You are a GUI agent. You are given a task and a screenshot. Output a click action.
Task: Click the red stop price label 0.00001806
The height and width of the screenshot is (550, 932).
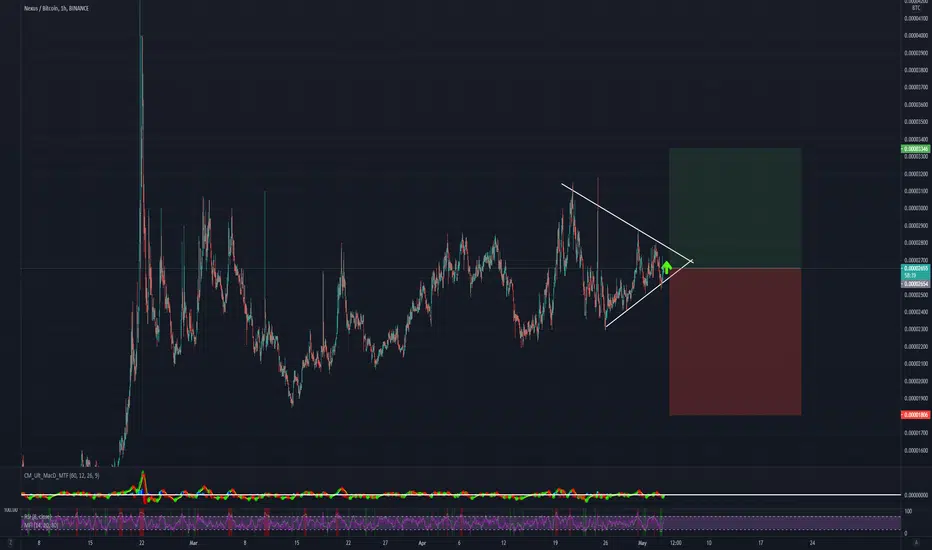(x=915, y=414)
